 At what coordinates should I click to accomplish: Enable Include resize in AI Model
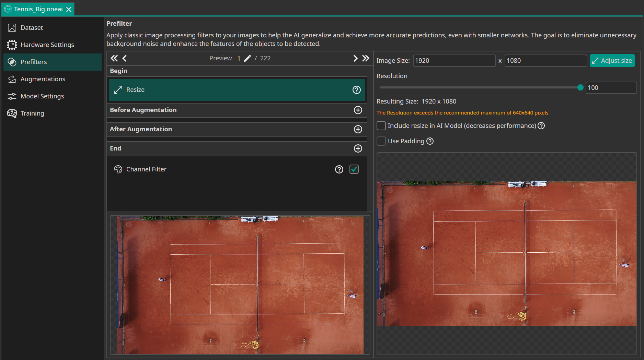click(381, 126)
